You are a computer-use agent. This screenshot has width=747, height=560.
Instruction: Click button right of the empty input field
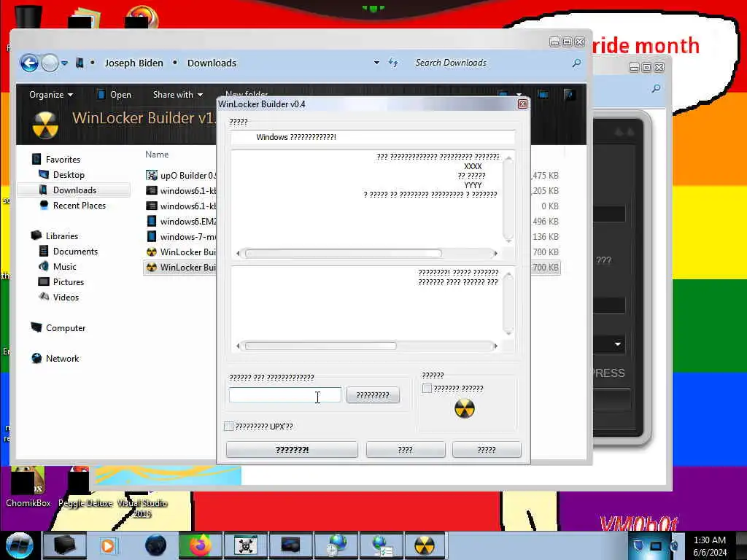[x=373, y=394]
